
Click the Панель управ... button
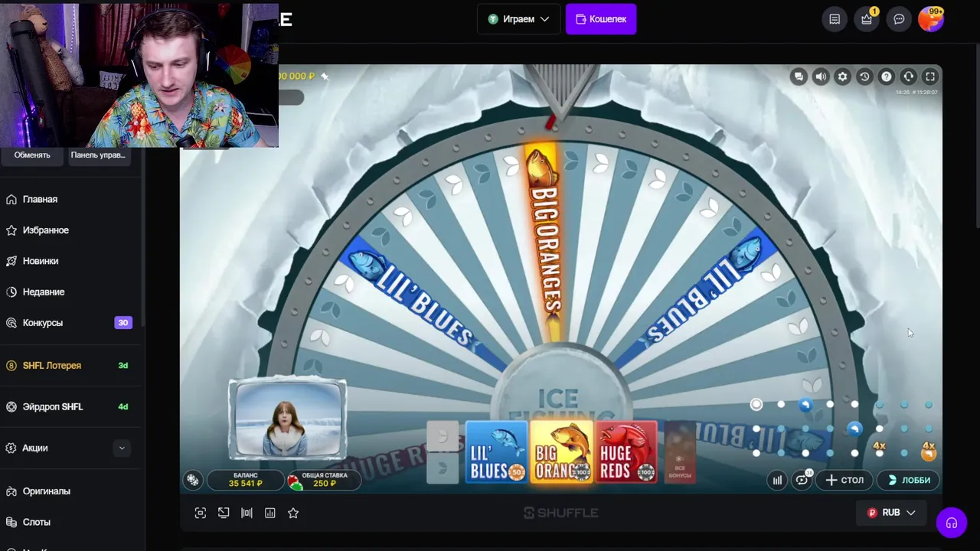click(x=98, y=155)
